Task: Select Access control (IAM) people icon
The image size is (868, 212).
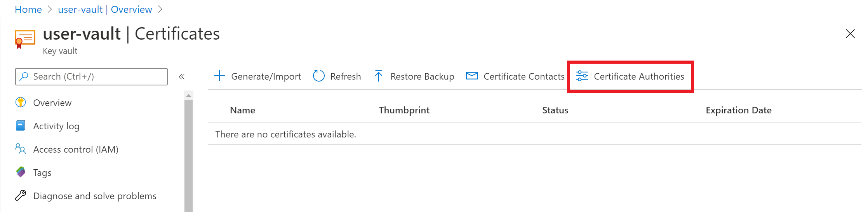Action: (x=21, y=149)
